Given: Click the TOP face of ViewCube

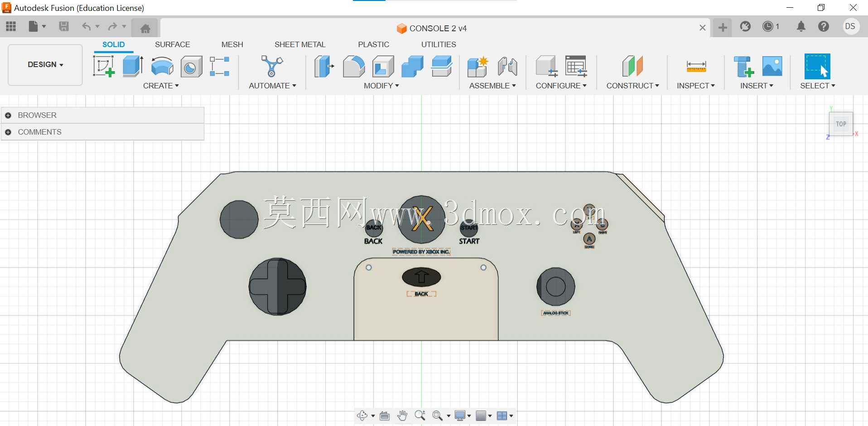Looking at the screenshot, I should coord(841,124).
